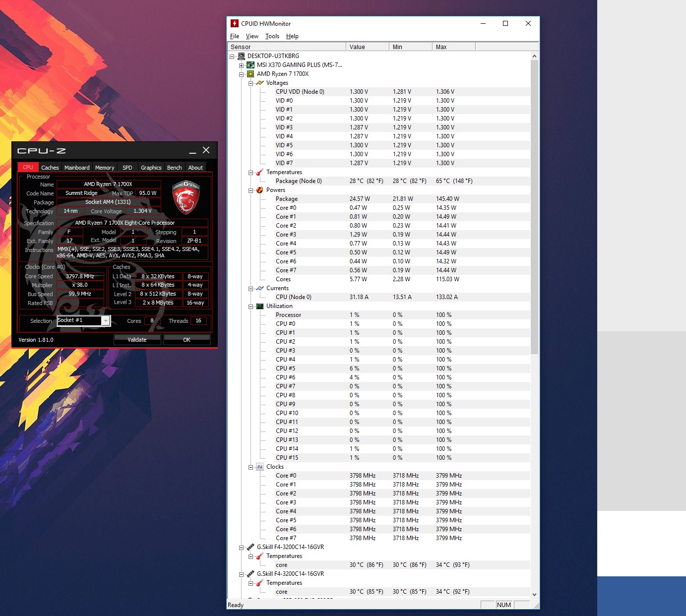Click the HWMonitor lightning logo in title bar
This screenshot has height=616, width=686.
[234, 23]
